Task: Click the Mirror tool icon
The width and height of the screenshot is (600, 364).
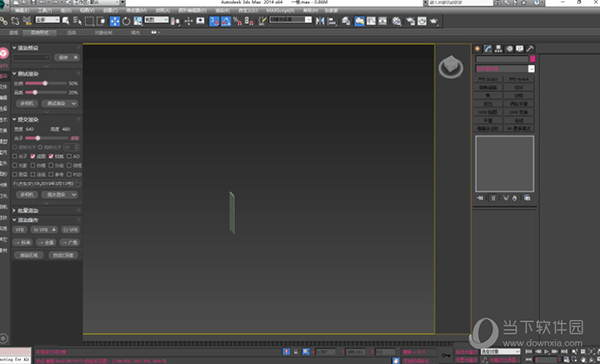Action: [x=320, y=21]
